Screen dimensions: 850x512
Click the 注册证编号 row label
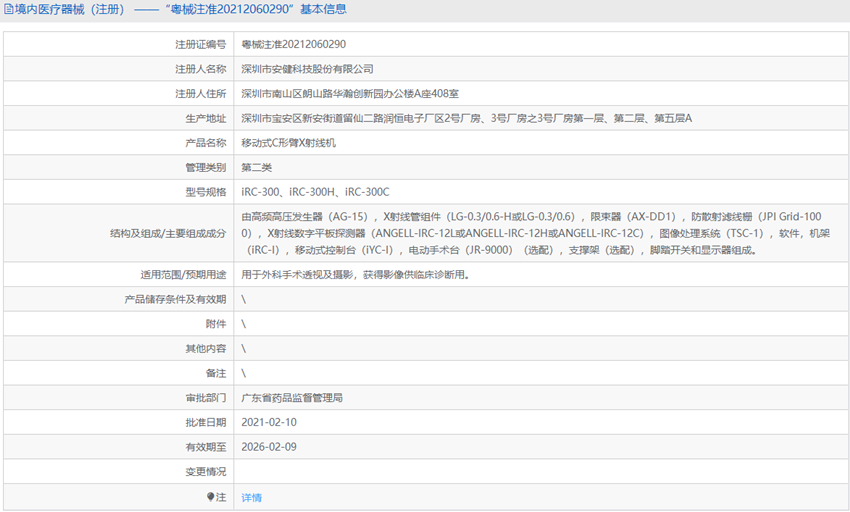[201, 44]
